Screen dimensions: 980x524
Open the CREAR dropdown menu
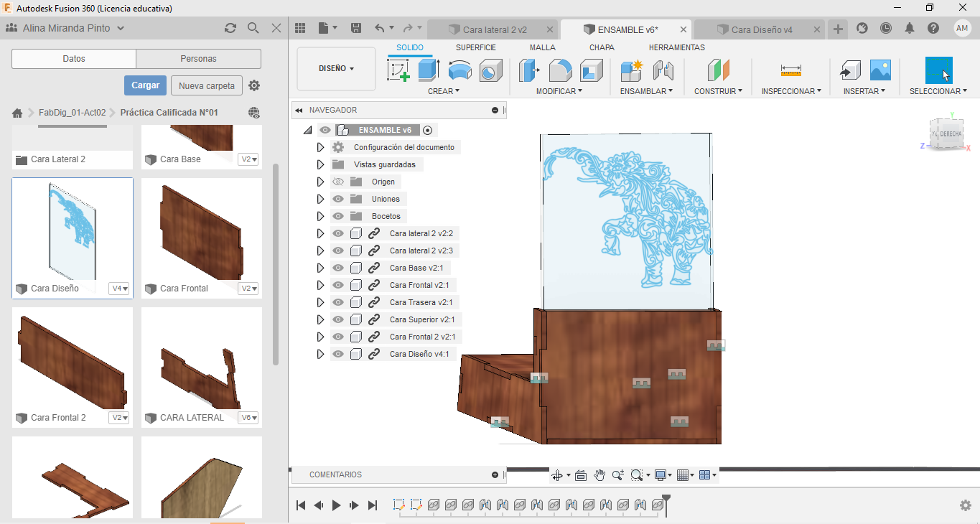[x=444, y=91]
